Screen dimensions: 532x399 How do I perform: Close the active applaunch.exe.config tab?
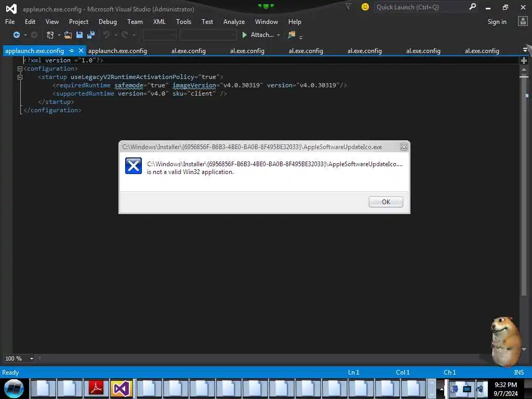coord(81,50)
